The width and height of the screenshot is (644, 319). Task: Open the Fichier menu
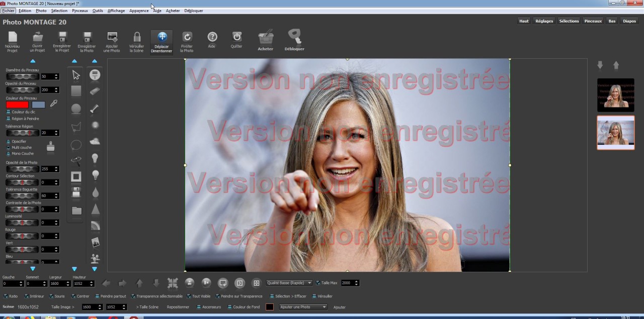coord(8,11)
